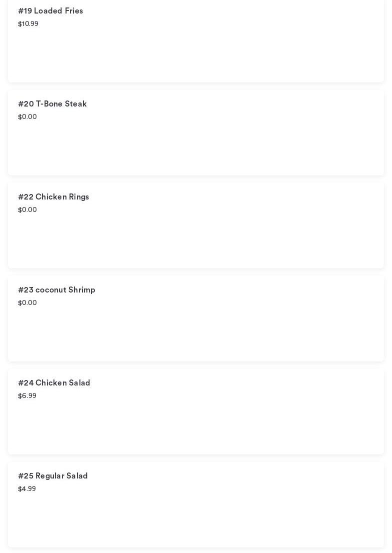Select the #20 T-Bone Steak title
This screenshot has height=553, width=392.
tap(52, 104)
